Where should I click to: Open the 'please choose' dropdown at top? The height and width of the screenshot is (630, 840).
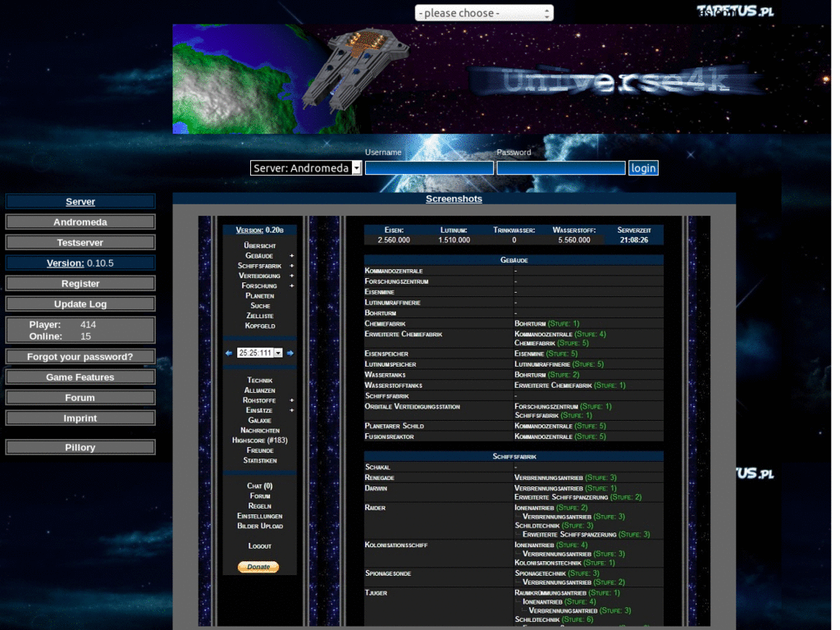484,13
